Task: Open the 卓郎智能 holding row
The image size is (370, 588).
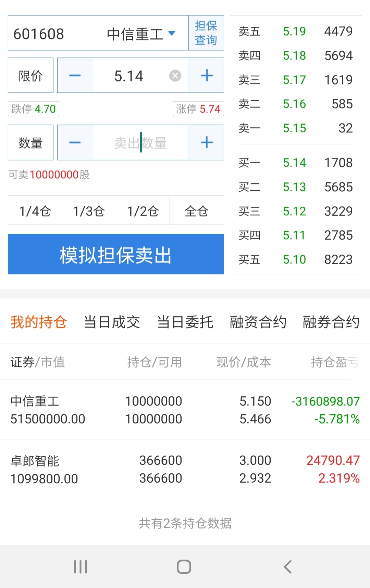Action: click(185, 469)
